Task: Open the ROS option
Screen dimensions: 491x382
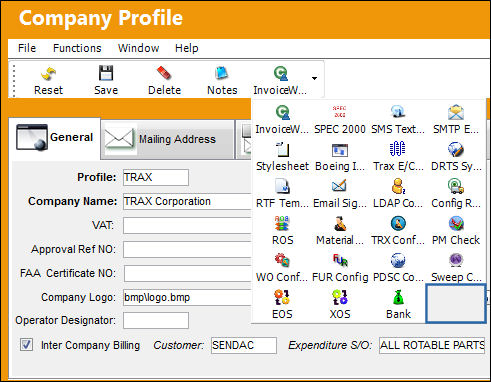Action: [282, 230]
